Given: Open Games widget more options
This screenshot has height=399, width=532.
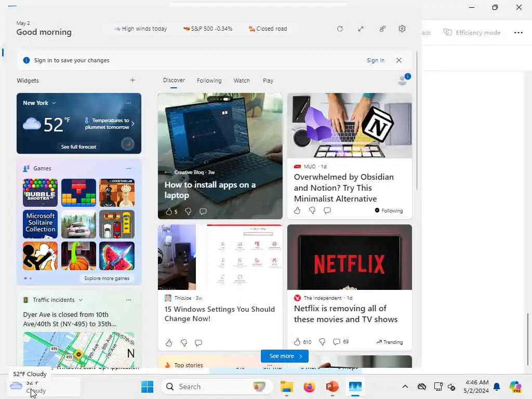Looking at the screenshot, I should coord(128,168).
